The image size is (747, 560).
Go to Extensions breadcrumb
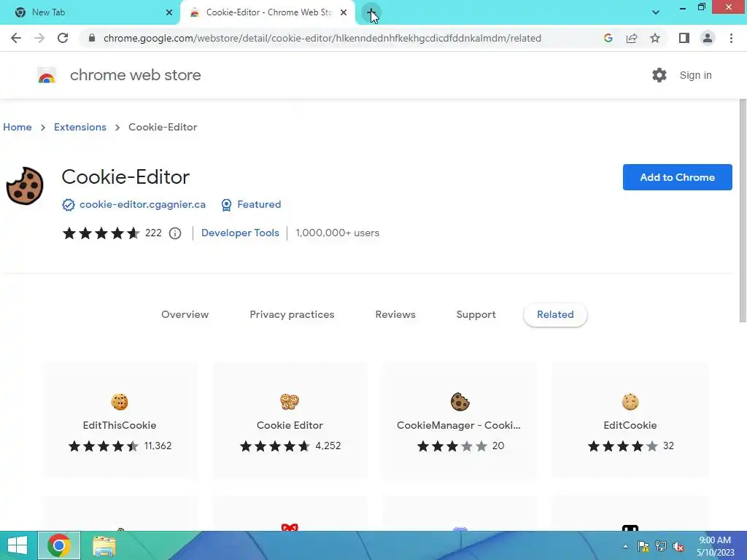click(80, 127)
